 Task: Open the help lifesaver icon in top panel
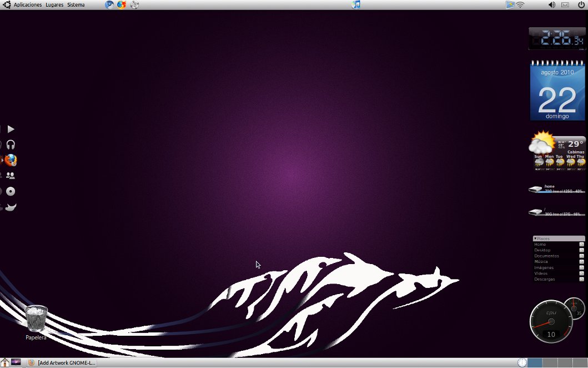point(134,5)
